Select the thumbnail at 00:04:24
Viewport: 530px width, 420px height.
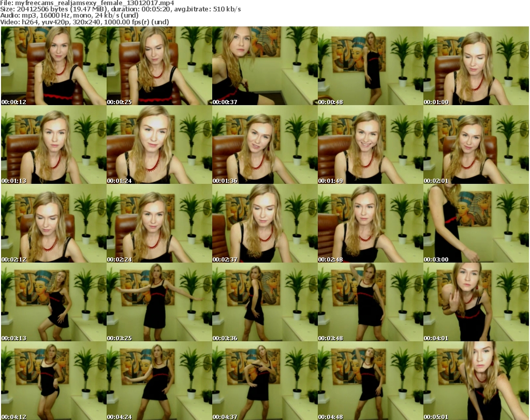point(159,381)
